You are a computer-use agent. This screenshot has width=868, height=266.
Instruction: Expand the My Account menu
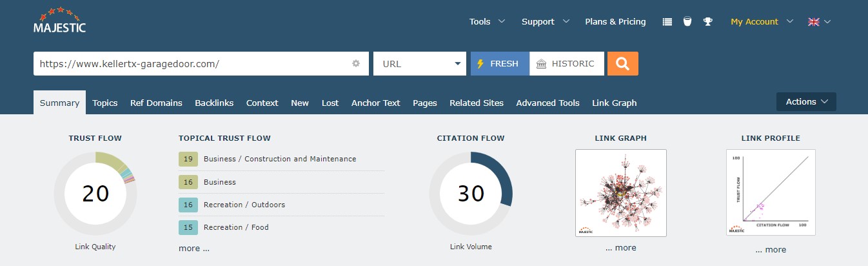pyautogui.click(x=761, y=21)
